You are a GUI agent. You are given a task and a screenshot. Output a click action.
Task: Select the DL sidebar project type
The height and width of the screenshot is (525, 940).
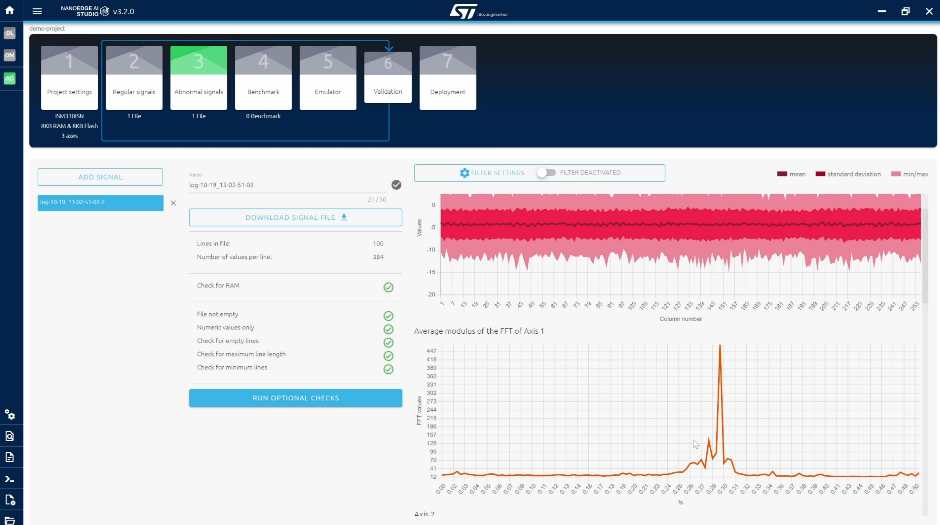click(10, 33)
